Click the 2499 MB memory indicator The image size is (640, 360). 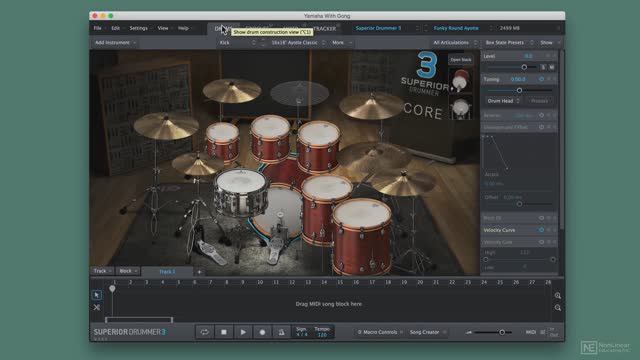pyautogui.click(x=509, y=28)
